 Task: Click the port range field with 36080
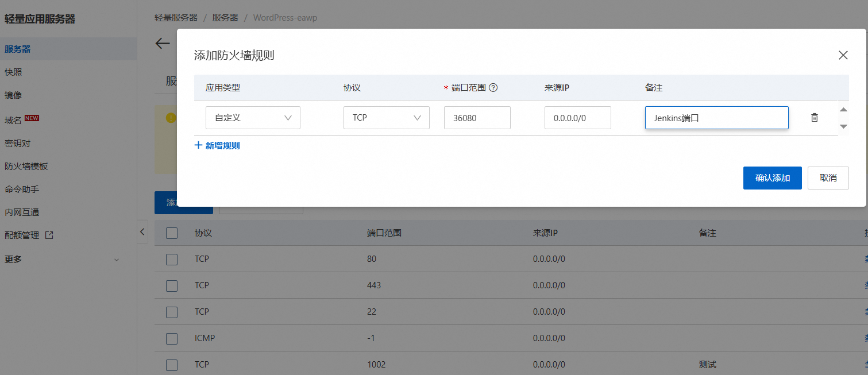(x=477, y=118)
